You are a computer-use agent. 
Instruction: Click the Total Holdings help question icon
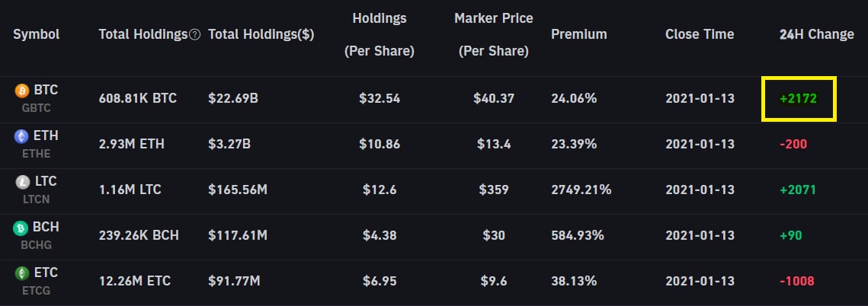[194, 35]
